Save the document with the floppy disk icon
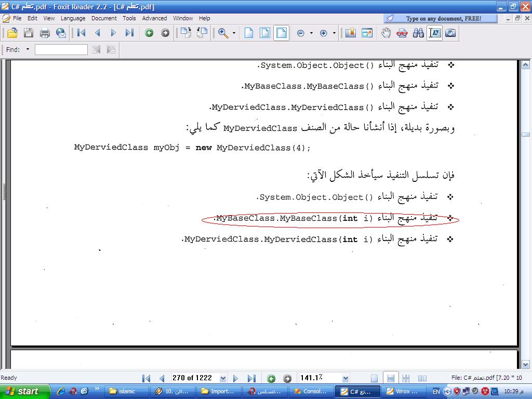The height and width of the screenshot is (399, 532). [x=29, y=33]
